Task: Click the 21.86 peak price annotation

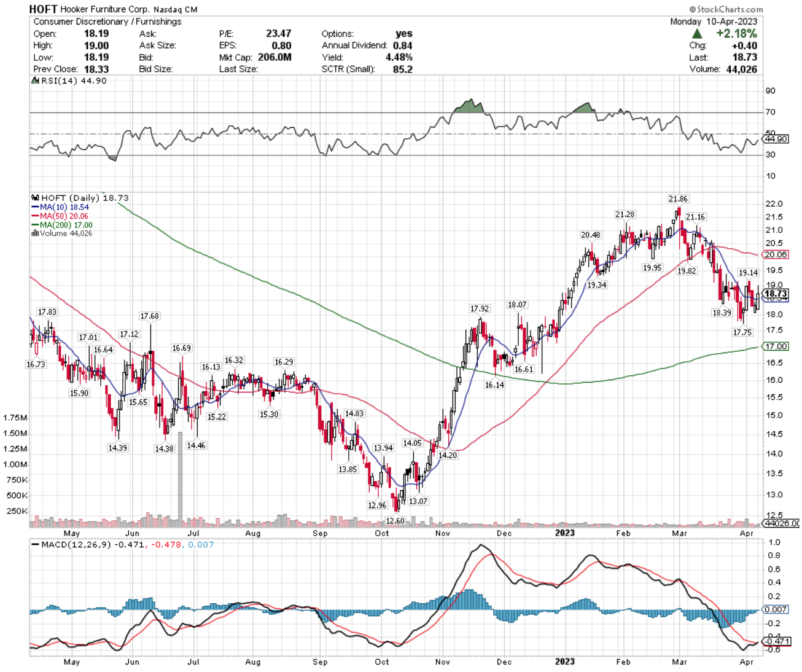Action: (679, 199)
